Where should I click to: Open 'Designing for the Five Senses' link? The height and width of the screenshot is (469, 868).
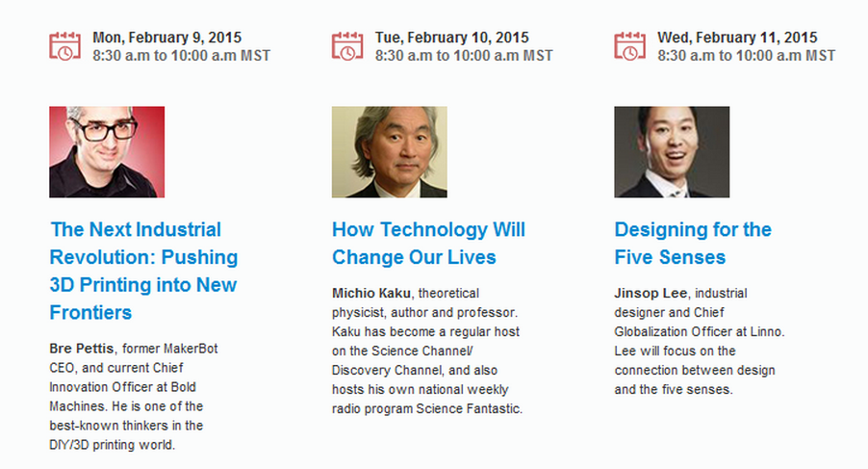(x=693, y=243)
